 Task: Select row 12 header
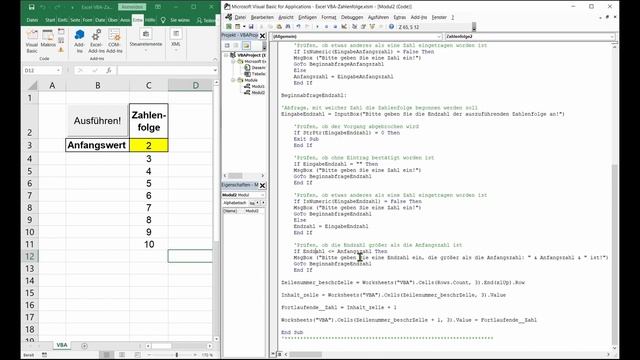30,256
